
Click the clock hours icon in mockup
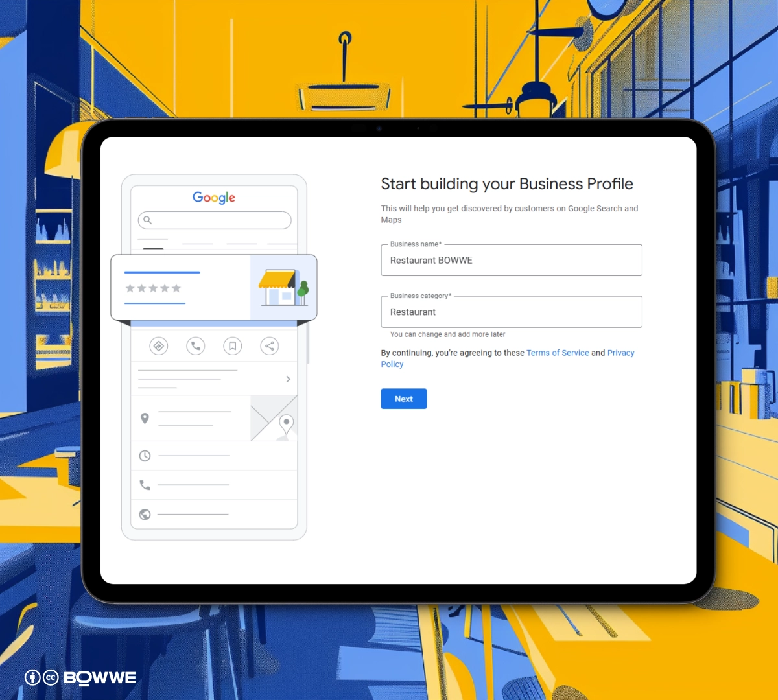[145, 456]
